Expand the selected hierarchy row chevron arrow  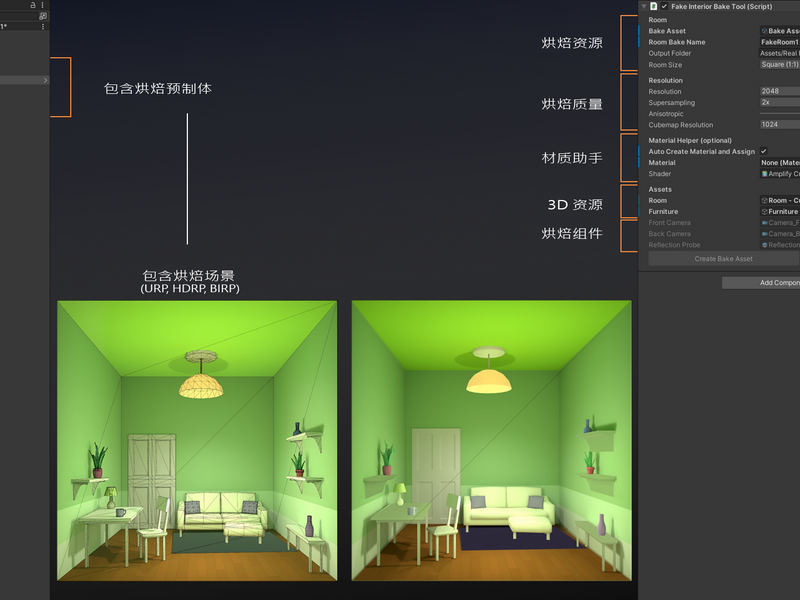click(x=45, y=80)
